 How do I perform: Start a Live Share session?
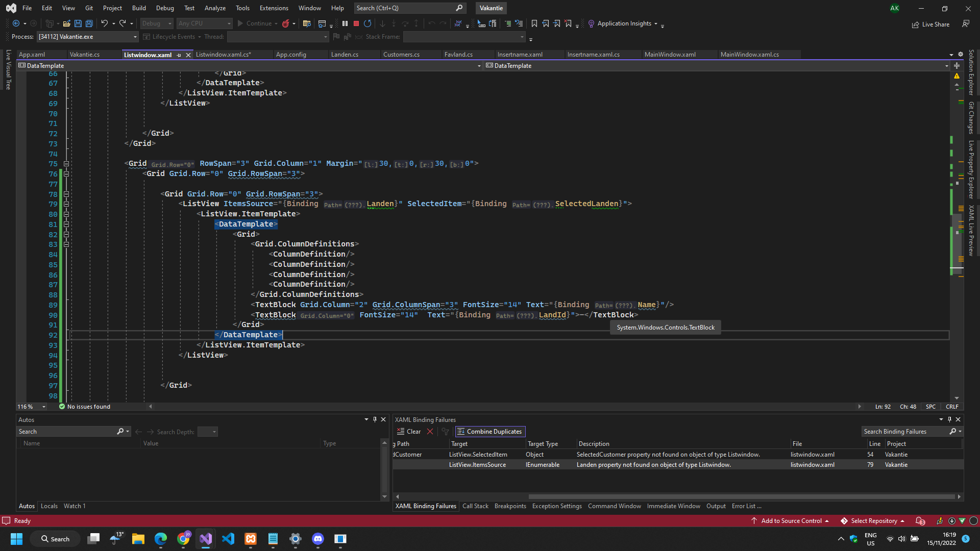coord(930,24)
